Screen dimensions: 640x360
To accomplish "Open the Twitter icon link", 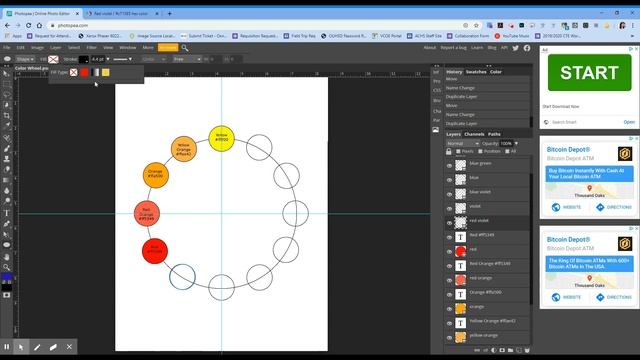I will tap(516, 48).
